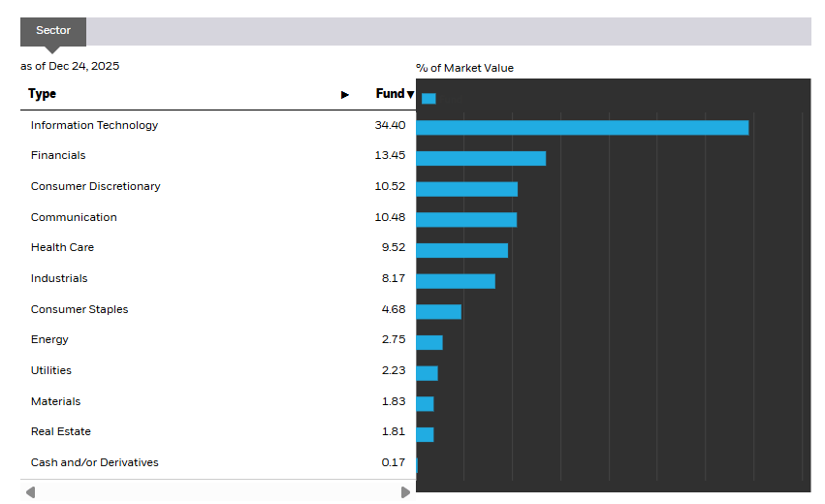Click the Communication row's 10.48 value
The height and width of the screenshot is (504, 825).
pos(391,217)
